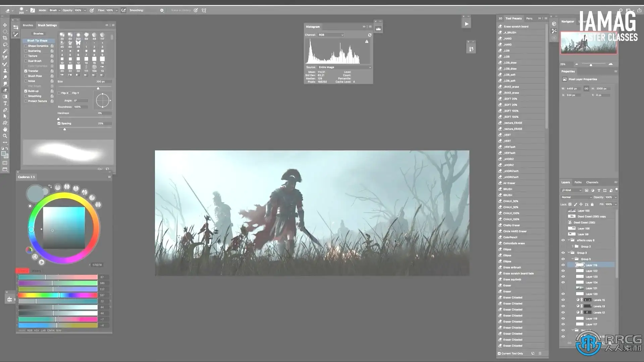Click the Actions play button icon

466,24
